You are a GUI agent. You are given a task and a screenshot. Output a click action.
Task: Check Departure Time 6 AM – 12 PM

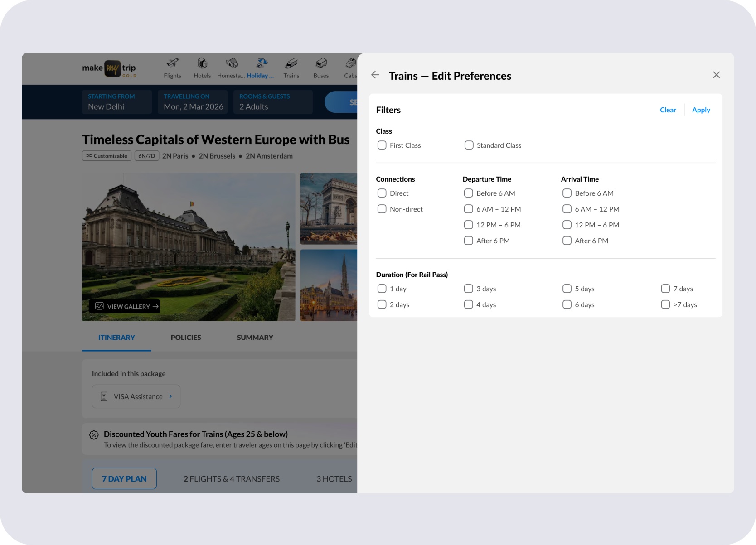tap(469, 209)
